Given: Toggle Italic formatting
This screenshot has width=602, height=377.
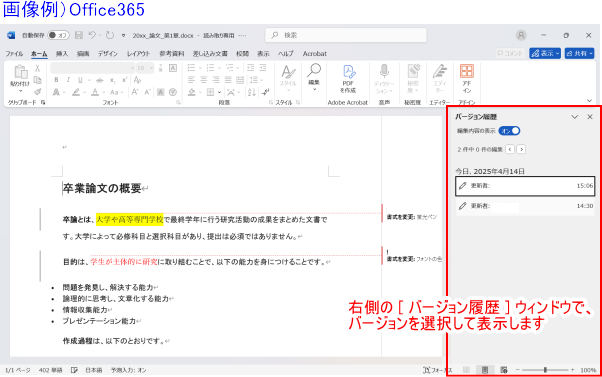Looking at the screenshot, I should [68, 80].
